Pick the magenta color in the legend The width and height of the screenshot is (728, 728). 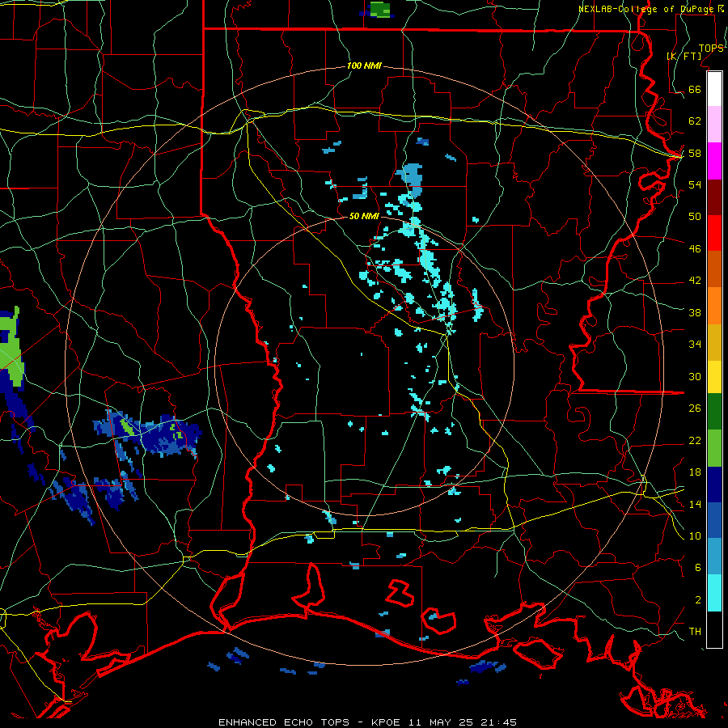(714, 161)
